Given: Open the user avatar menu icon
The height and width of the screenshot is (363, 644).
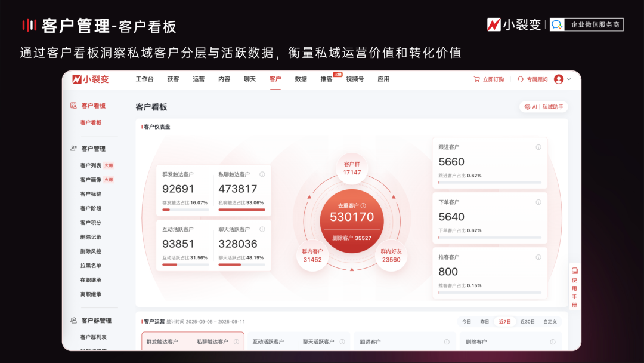Looking at the screenshot, I should coord(558,79).
